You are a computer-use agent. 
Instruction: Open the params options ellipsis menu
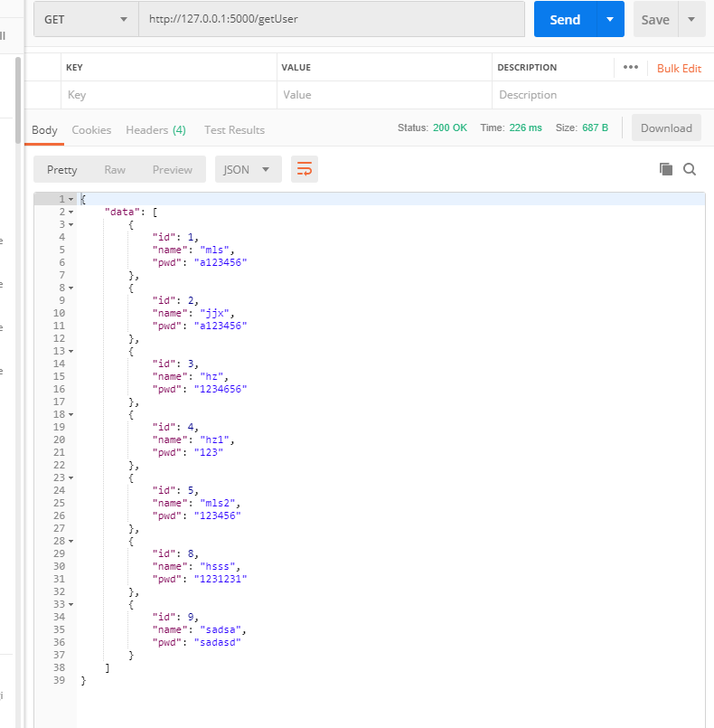click(x=630, y=67)
